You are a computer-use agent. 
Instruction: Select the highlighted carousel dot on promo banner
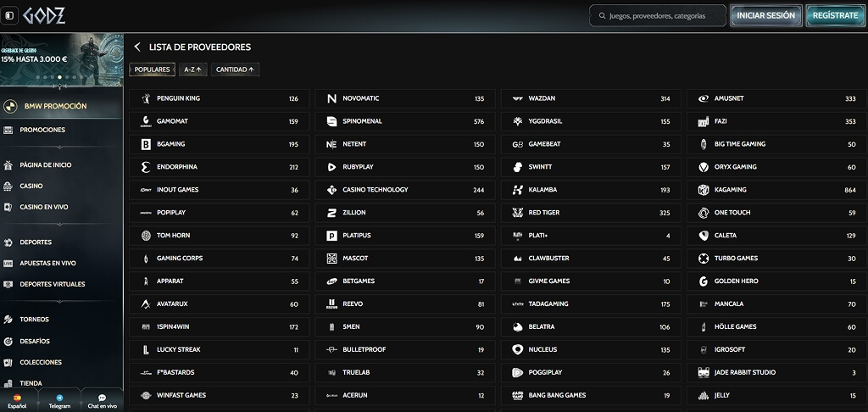coord(60,77)
